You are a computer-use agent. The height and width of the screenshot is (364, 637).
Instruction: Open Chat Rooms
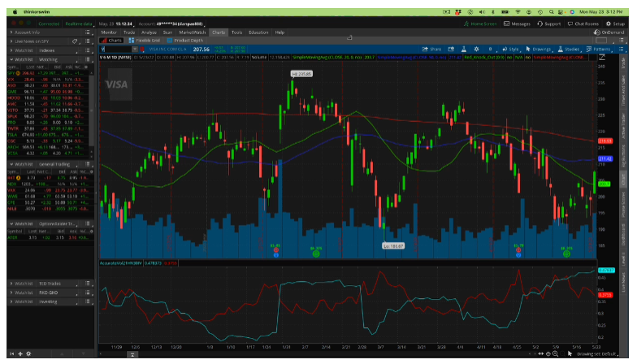pos(583,24)
